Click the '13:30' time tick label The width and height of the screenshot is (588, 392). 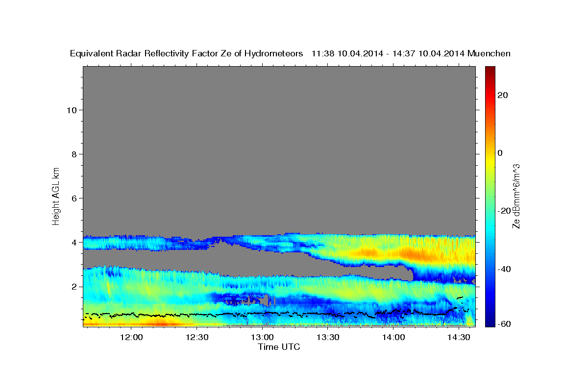pyautogui.click(x=328, y=337)
